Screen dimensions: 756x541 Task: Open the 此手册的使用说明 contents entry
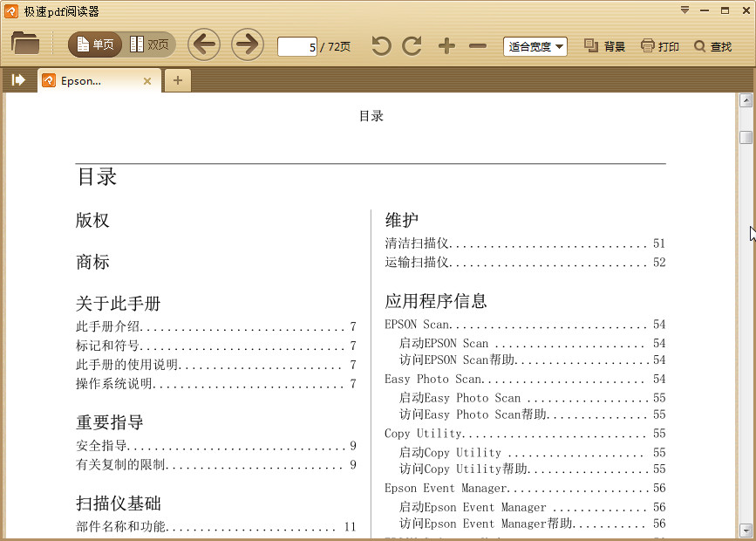(216, 365)
